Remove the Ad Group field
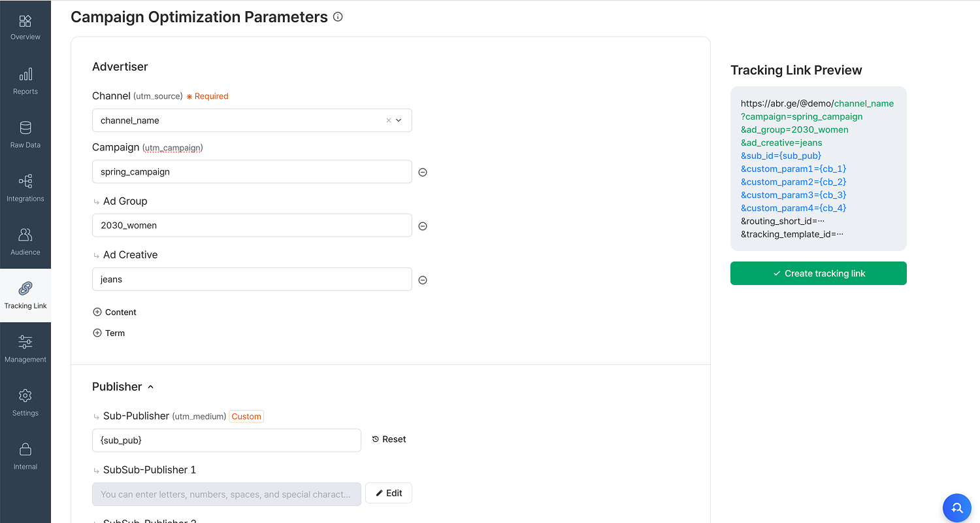 click(x=423, y=226)
